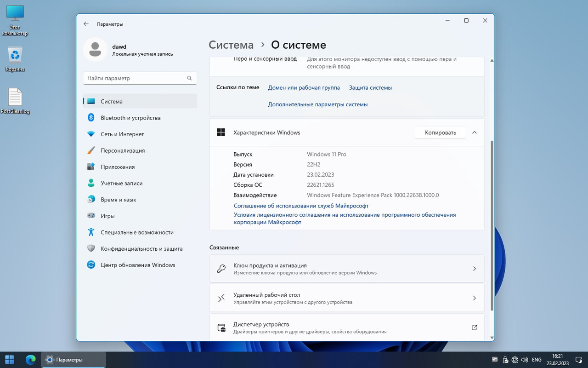Open Условия лицензионного соглашения link
The height and width of the screenshot is (368, 588).
[x=345, y=218]
